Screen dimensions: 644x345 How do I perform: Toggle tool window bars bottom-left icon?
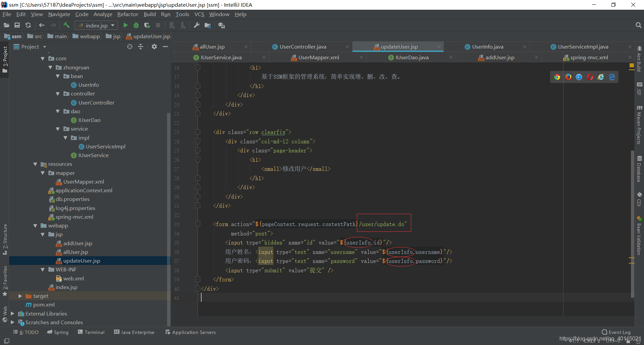tap(6, 341)
